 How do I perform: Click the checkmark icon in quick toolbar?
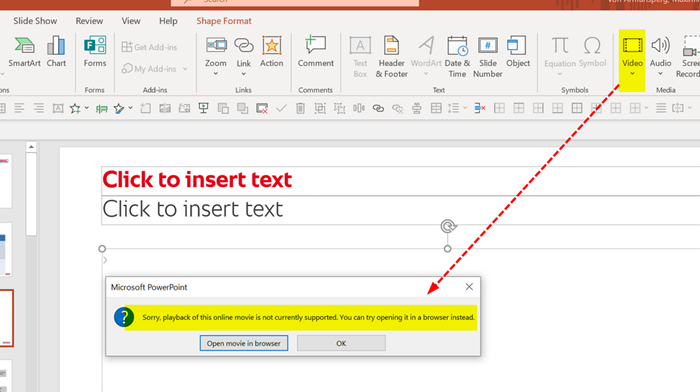click(x=281, y=108)
